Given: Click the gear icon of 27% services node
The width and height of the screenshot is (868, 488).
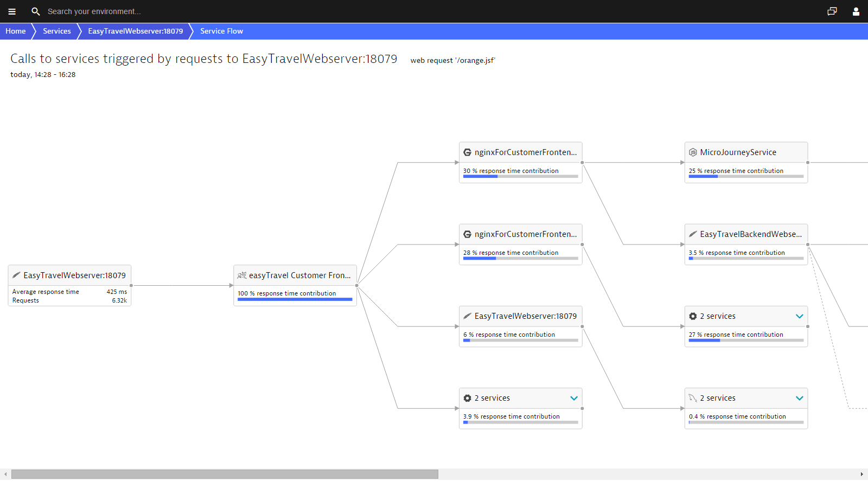Looking at the screenshot, I should click(693, 316).
